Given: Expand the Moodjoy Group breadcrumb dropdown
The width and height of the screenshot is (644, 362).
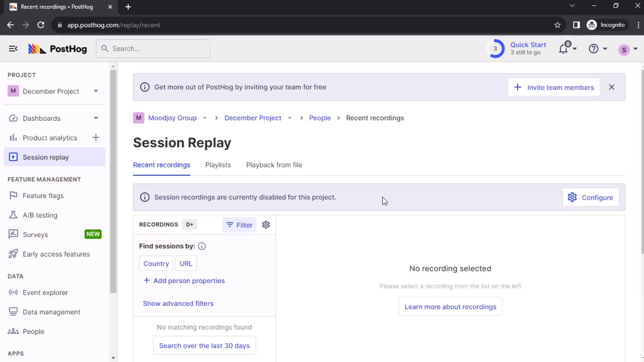Looking at the screenshot, I should pos(205,118).
